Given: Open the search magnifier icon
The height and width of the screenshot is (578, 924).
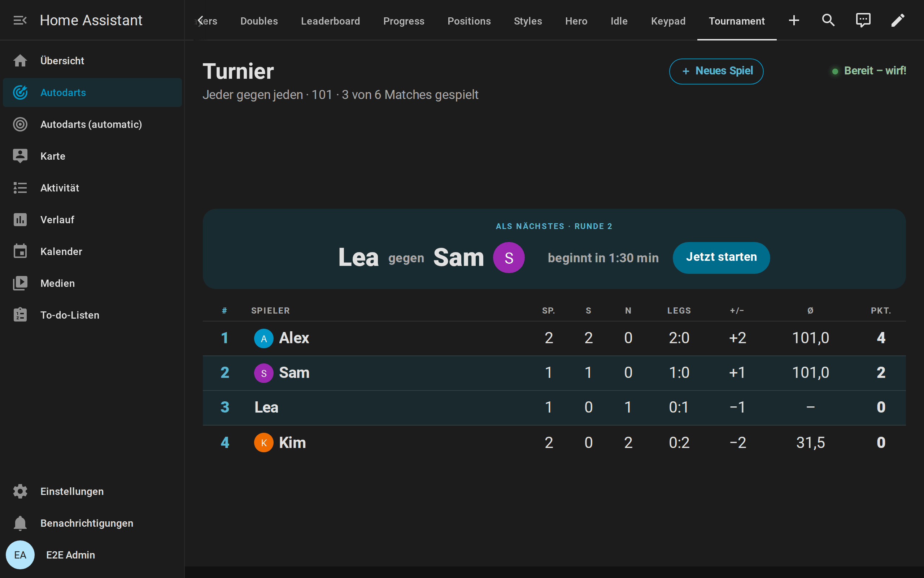Looking at the screenshot, I should click(828, 20).
